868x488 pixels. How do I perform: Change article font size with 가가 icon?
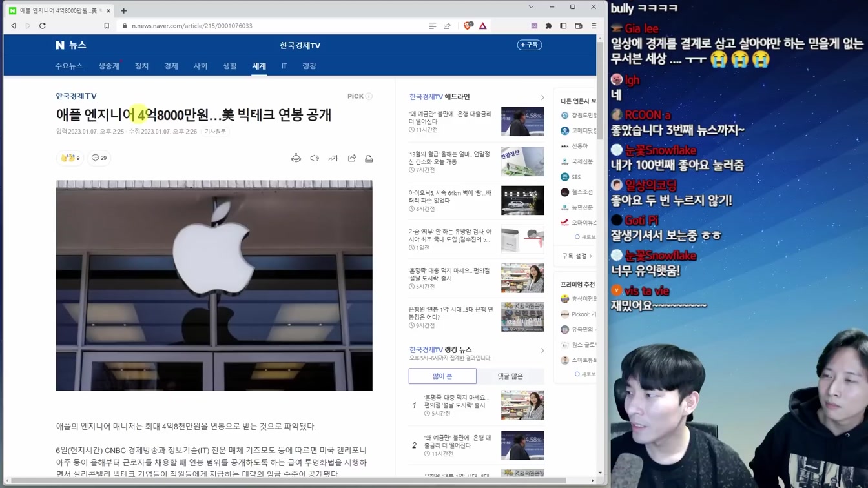pyautogui.click(x=333, y=158)
